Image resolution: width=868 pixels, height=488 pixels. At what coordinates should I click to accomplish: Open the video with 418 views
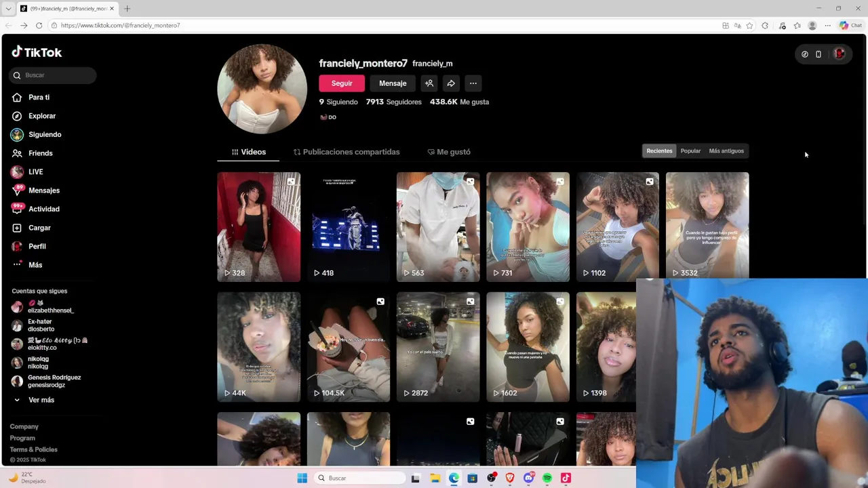348,227
